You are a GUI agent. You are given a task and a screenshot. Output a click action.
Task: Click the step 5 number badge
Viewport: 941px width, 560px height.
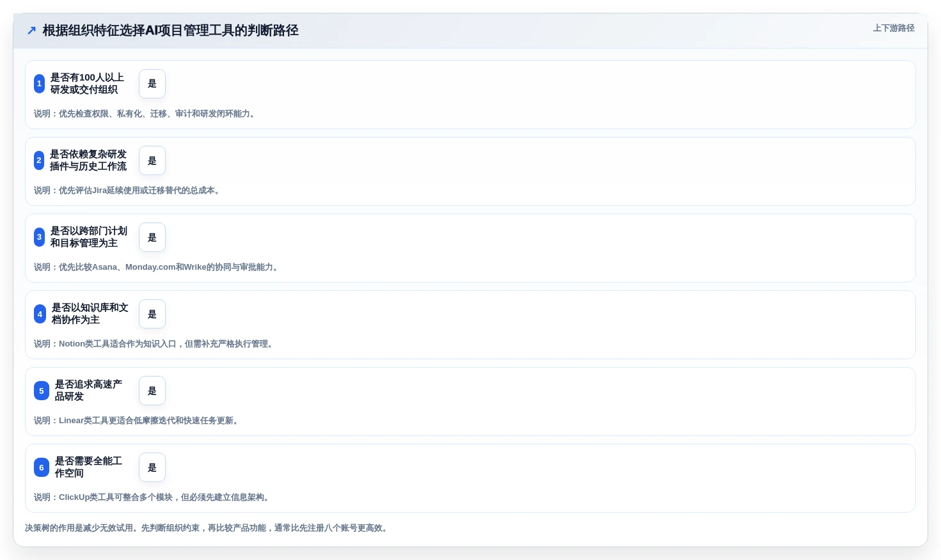pyautogui.click(x=42, y=391)
